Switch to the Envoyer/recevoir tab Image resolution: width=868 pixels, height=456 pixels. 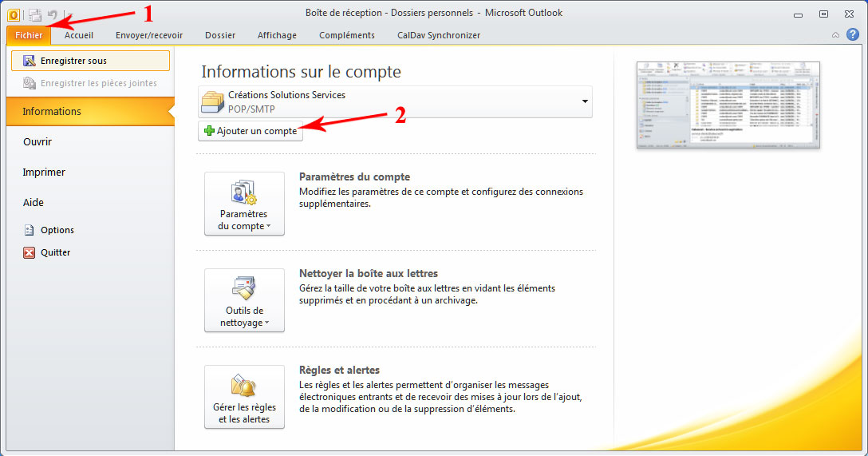pos(149,35)
